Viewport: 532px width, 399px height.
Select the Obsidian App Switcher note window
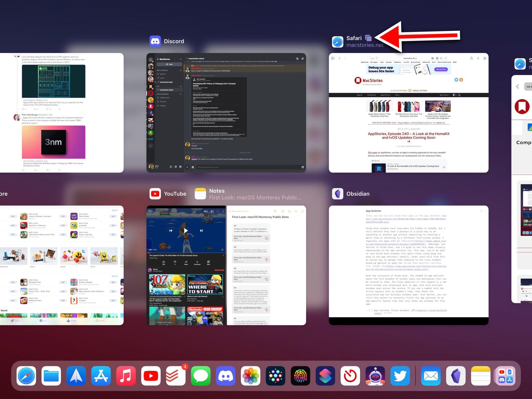409,265
